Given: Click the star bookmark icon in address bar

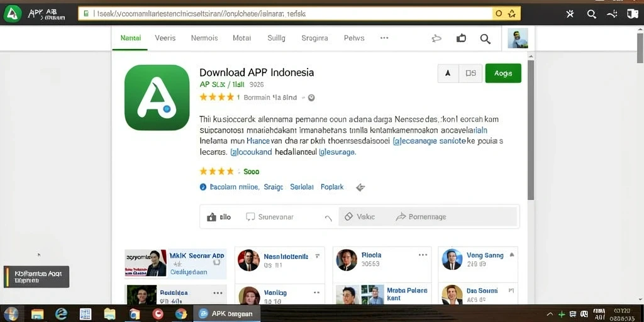Looking at the screenshot, I should (x=512, y=14).
